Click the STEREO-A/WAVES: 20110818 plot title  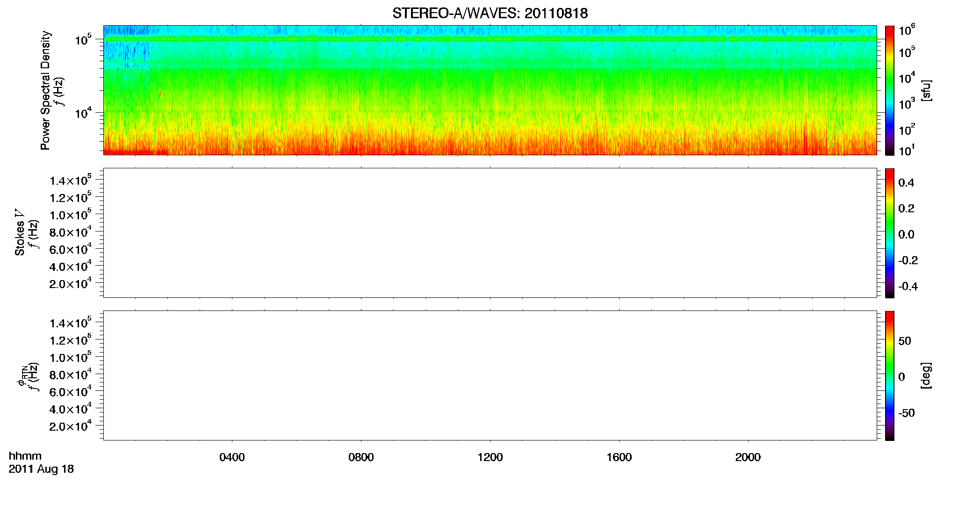490,13
